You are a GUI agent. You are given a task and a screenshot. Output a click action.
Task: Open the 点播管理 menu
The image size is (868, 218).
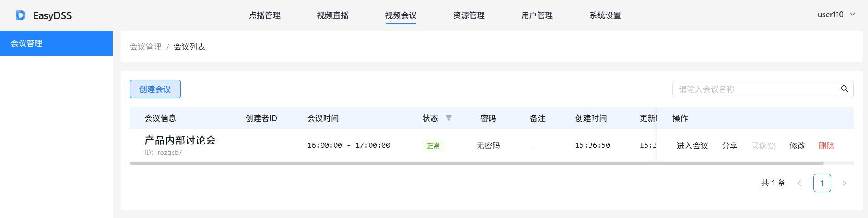click(265, 15)
